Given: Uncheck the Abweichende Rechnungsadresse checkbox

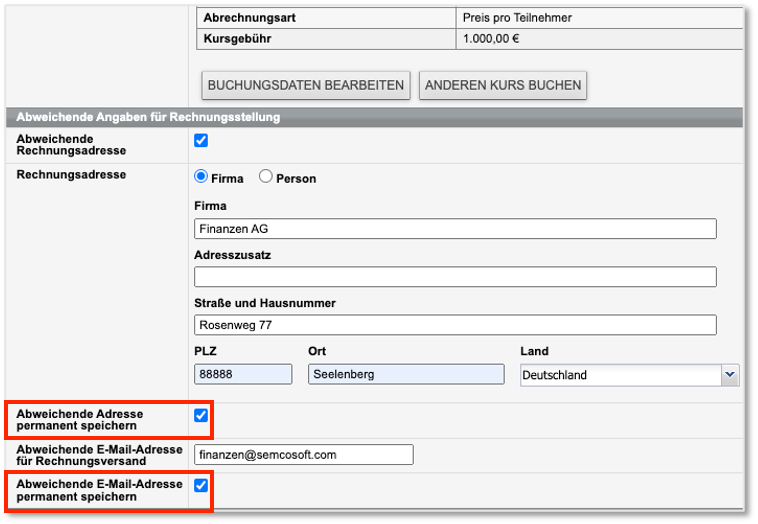Looking at the screenshot, I should 201,141.
